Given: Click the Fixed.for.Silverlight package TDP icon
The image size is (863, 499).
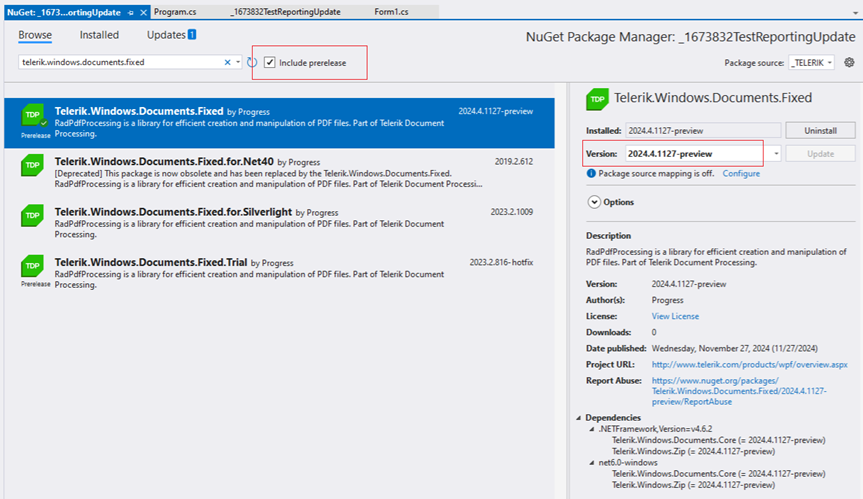Looking at the screenshot, I should point(32,216).
